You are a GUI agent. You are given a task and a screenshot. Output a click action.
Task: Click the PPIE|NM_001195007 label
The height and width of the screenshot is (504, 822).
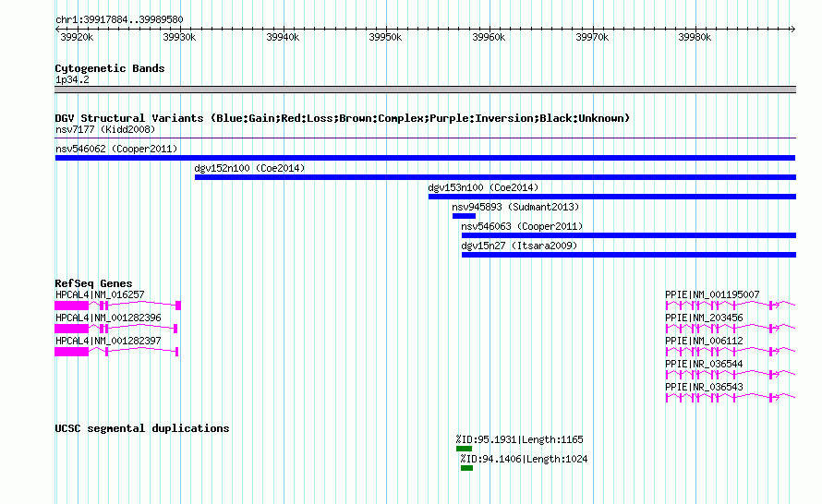(712, 295)
